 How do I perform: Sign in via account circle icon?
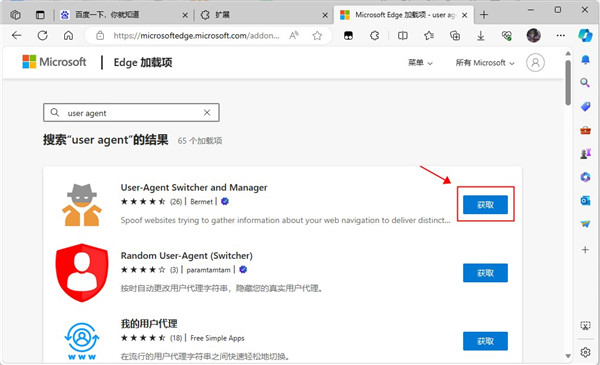pyautogui.click(x=535, y=62)
